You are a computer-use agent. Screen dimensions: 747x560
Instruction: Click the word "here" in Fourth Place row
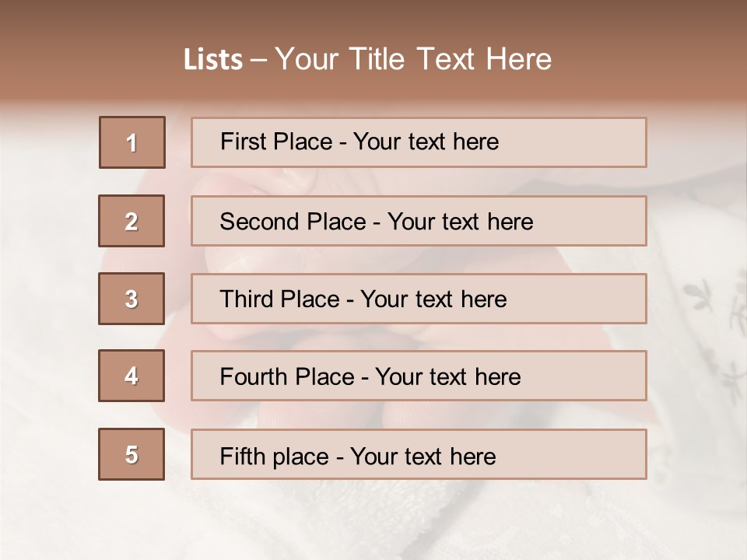497,377
